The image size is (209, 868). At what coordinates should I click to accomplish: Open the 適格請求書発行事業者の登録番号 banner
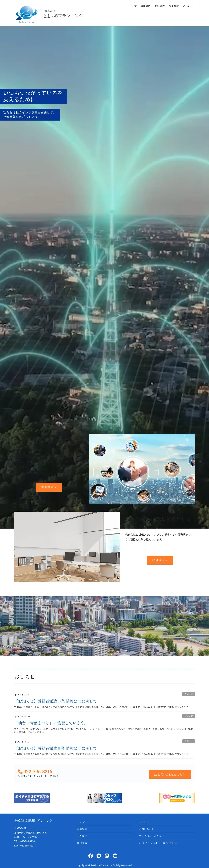pos(32,798)
